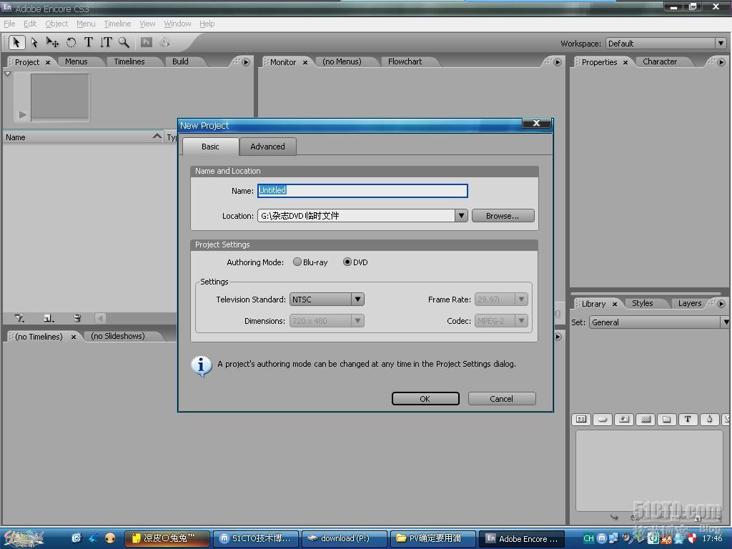Image resolution: width=732 pixels, height=549 pixels.
Task: Switch to the Styles panel tab
Action: pos(642,303)
